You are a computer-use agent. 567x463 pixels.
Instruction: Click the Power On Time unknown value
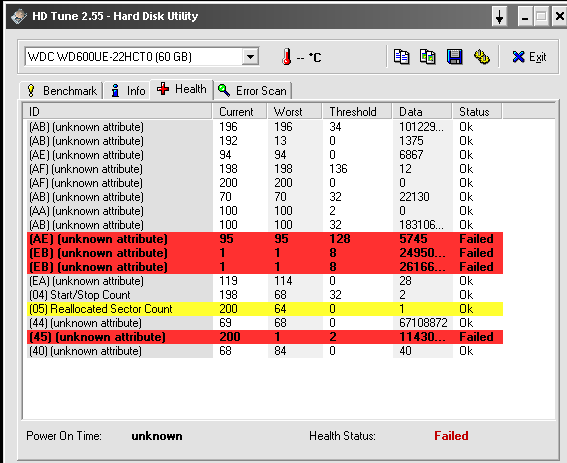coord(157,436)
